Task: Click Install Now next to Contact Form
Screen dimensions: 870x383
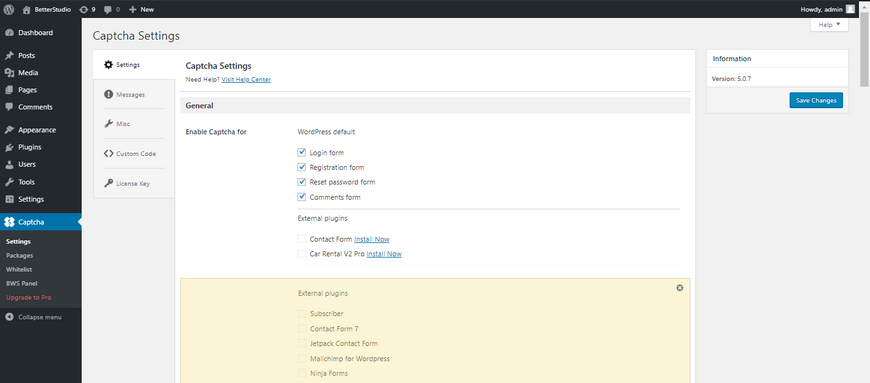Action: pos(372,239)
